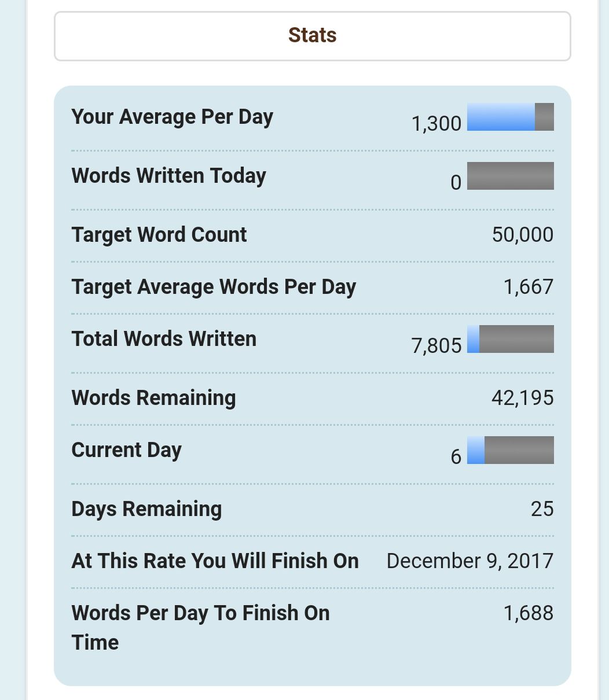Click the Your Average Per Day progress bar

511,117
